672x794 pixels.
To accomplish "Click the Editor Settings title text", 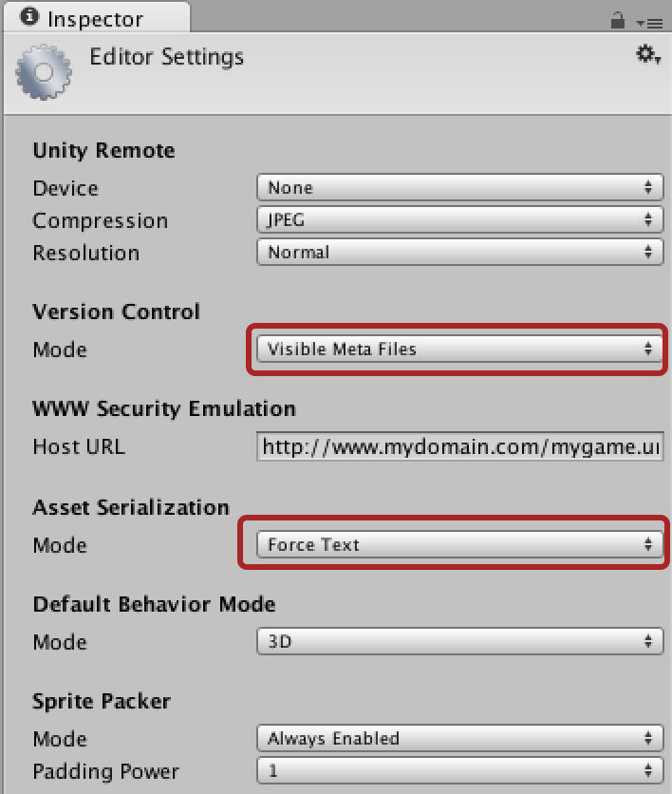I will [x=166, y=57].
